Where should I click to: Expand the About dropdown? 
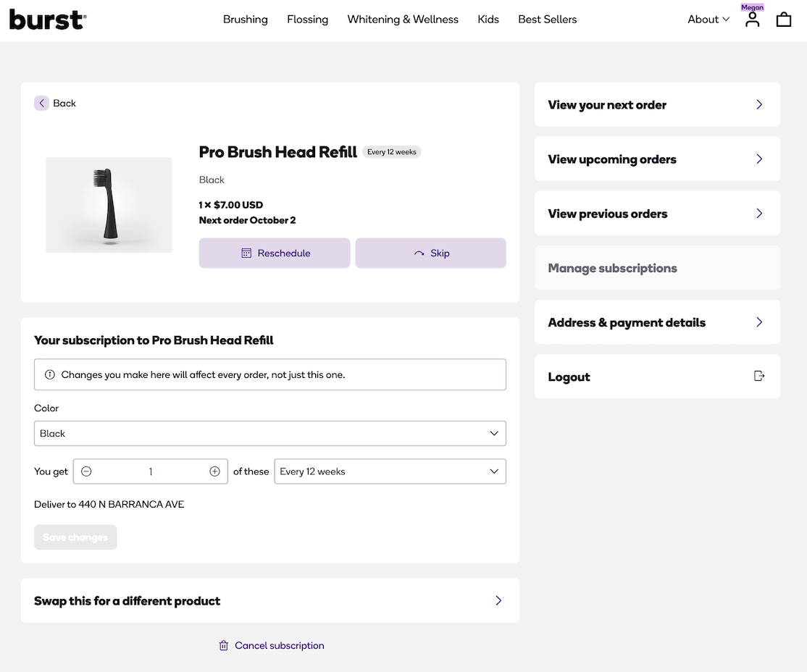coord(708,20)
